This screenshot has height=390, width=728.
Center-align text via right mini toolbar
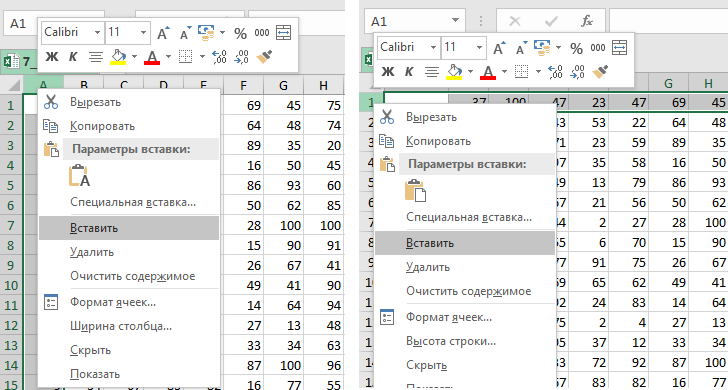click(432, 72)
